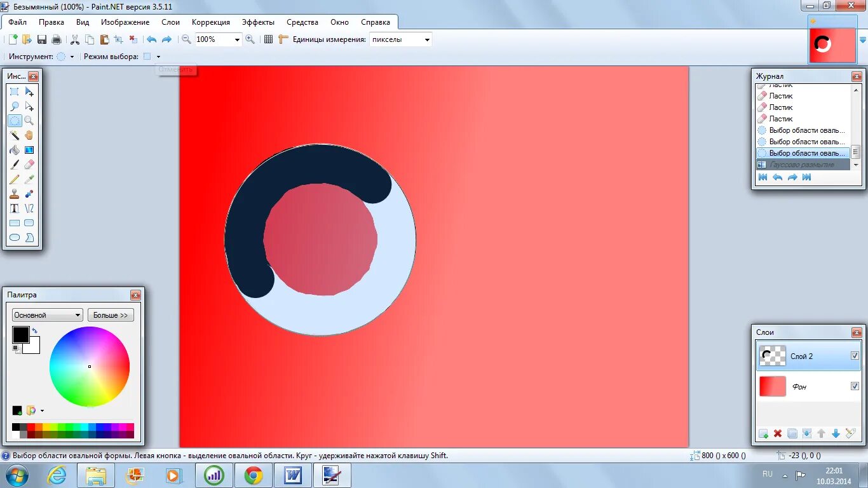
Task: Select the Rectangle shape tool
Action: (15, 223)
